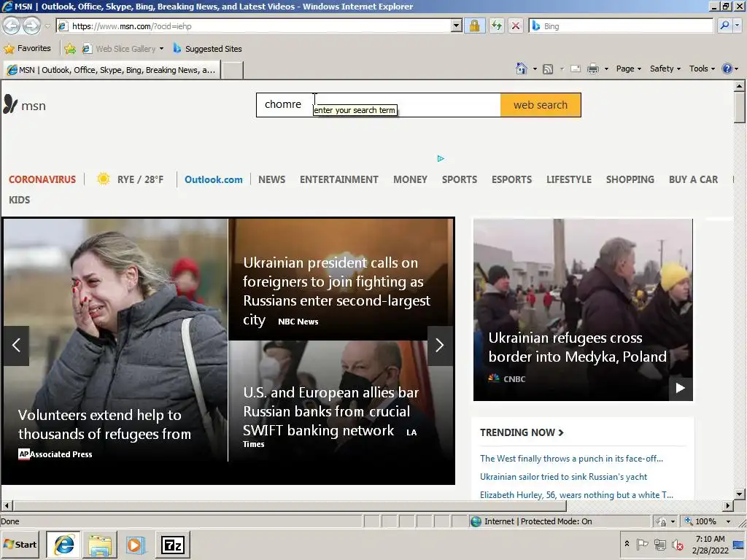Open the Web Slice Gallery dropdown
The width and height of the screenshot is (747, 560).
(x=161, y=49)
